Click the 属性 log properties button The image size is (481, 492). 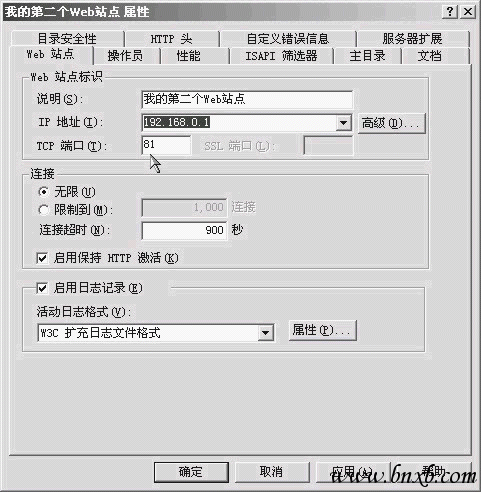coord(323,331)
